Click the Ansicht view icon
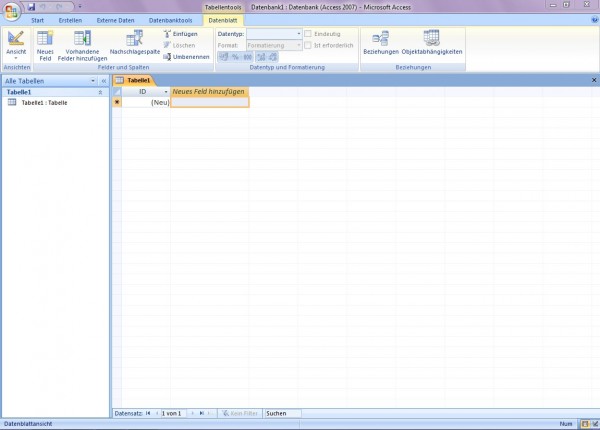 point(16,38)
